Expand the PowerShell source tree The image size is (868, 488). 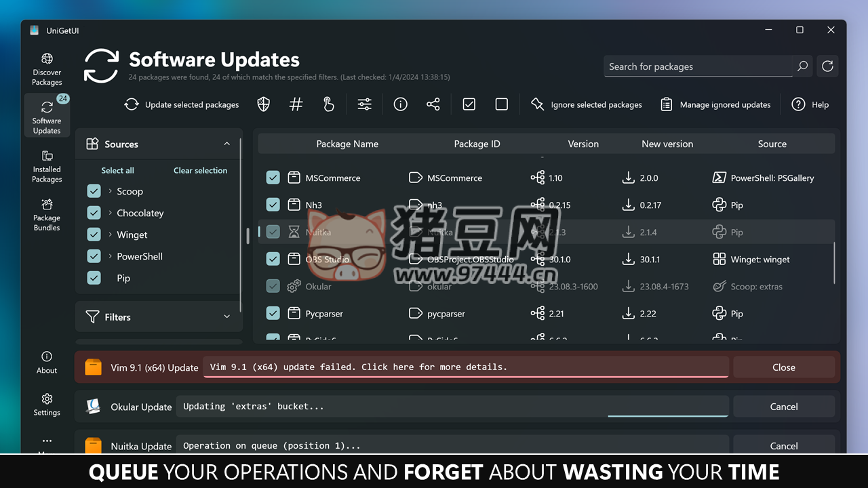110,256
